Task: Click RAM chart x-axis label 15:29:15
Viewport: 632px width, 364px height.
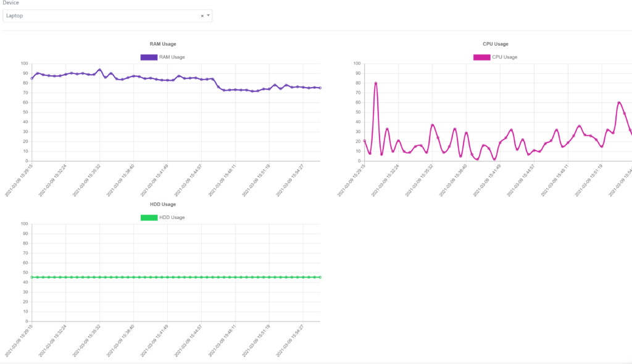Action: click(x=19, y=181)
